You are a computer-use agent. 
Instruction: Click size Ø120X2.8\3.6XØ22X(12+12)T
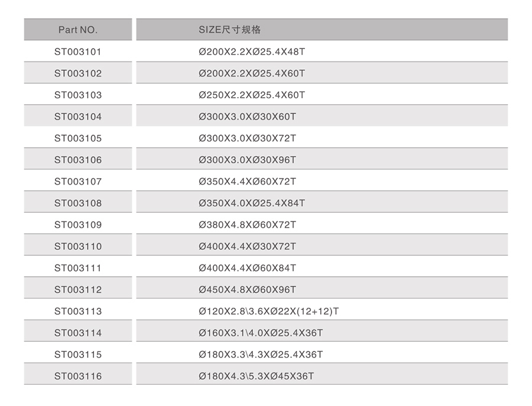click(268, 311)
